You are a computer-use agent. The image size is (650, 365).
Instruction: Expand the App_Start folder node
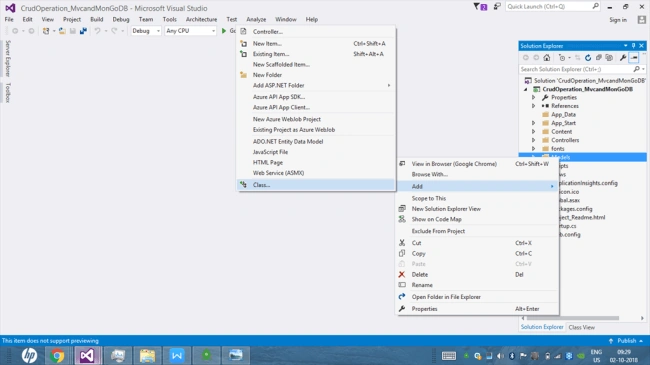coord(534,123)
